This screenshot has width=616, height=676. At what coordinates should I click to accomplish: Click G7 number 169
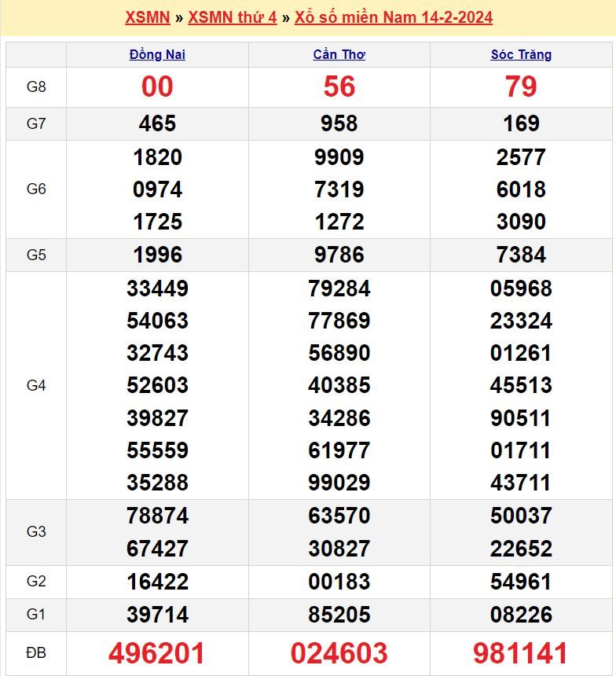521,123
